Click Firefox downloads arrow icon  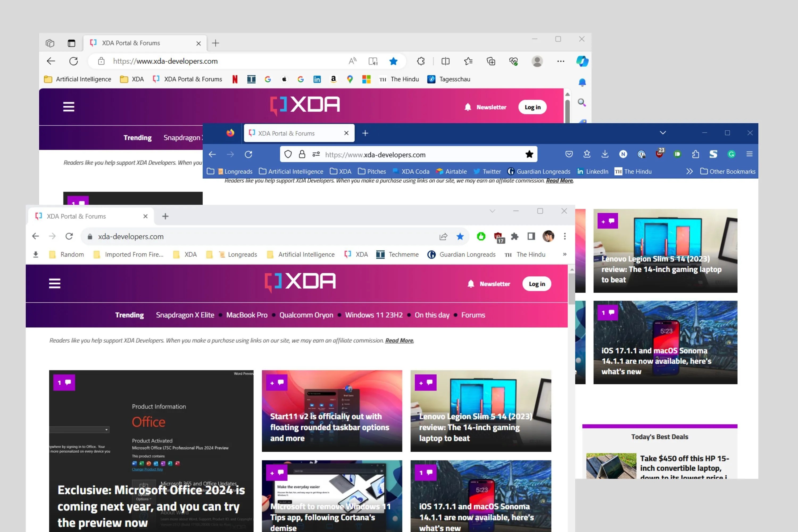pos(605,154)
